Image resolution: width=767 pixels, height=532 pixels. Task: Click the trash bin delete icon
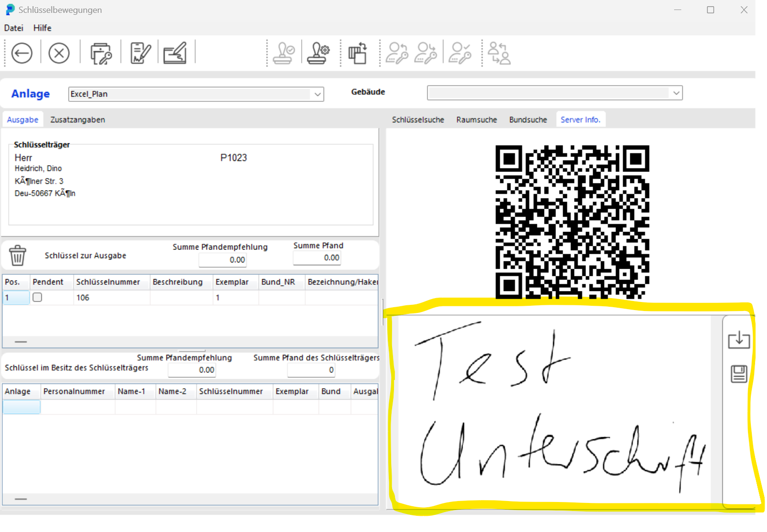18,255
